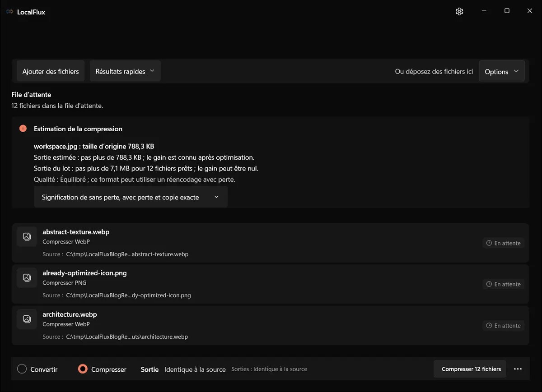
Task: Click the image icon for abstract-texture.webp
Action: point(27,236)
